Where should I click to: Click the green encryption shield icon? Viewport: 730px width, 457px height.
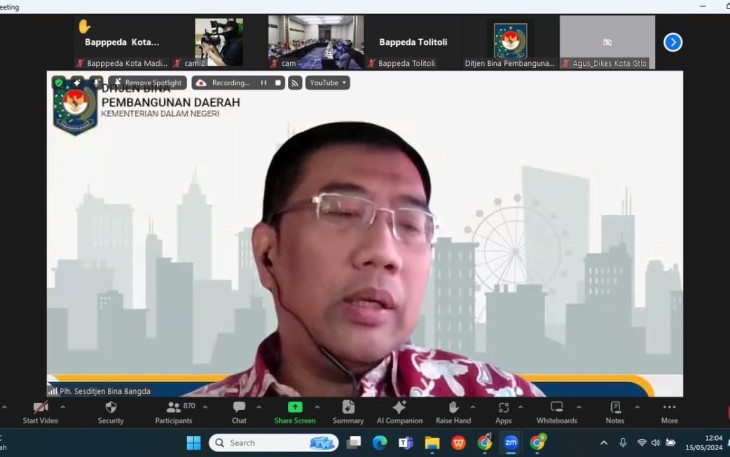pos(59,83)
